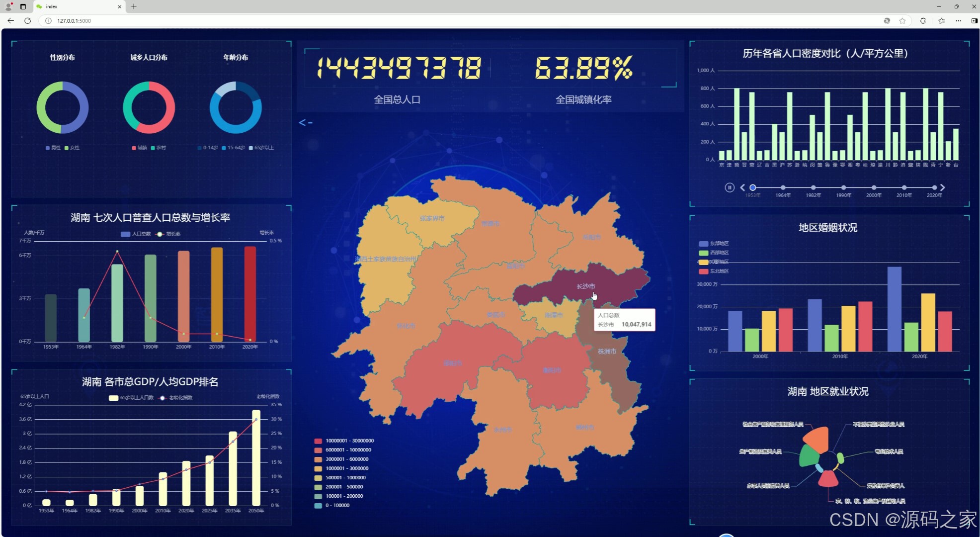The height and width of the screenshot is (537, 980).
Task: Open the browser extensions puzzle icon
Action: (923, 21)
